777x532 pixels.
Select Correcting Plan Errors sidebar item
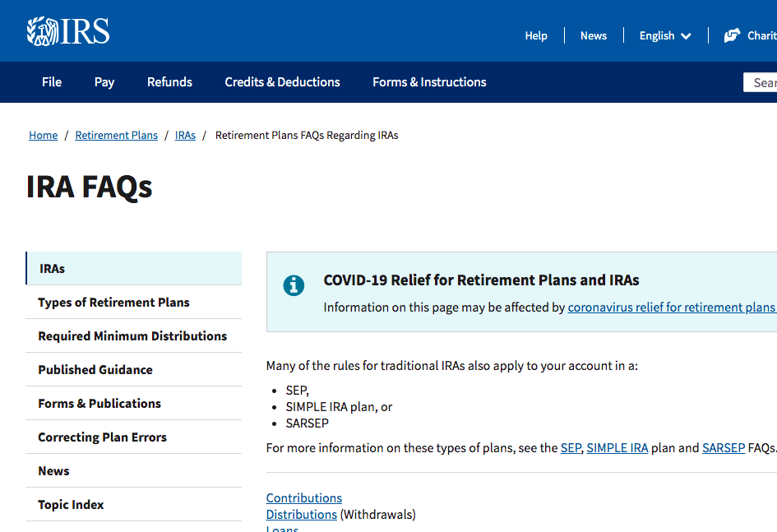pos(134,437)
